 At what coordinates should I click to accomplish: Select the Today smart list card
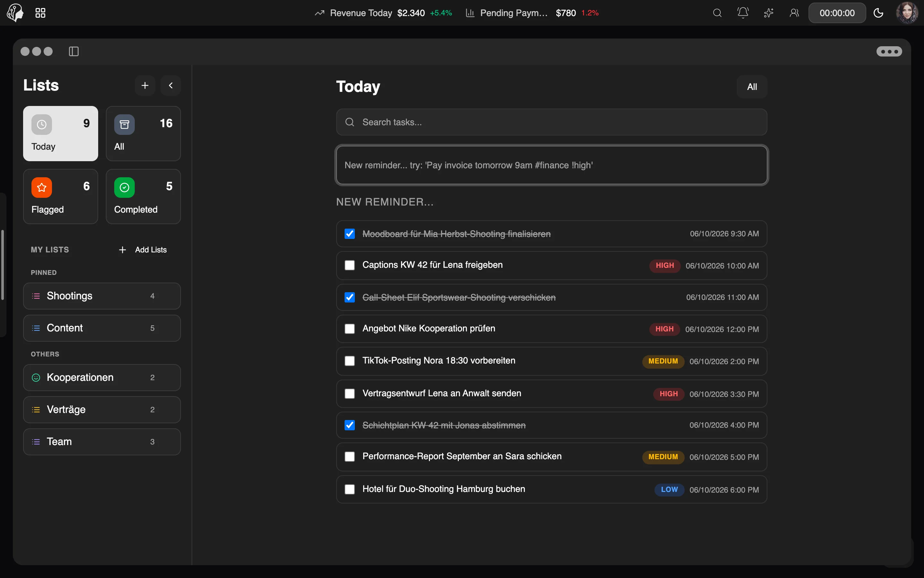[61, 133]
